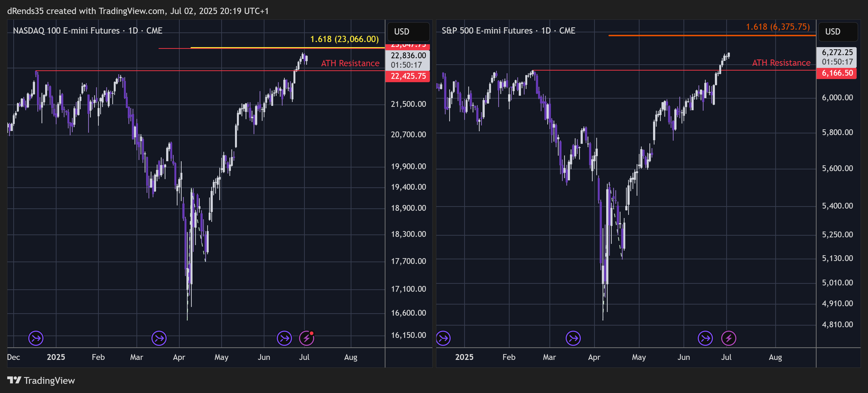Click the 4,810.00 price axis value
The width and height of the screenshot is (868, 393).
837,325
